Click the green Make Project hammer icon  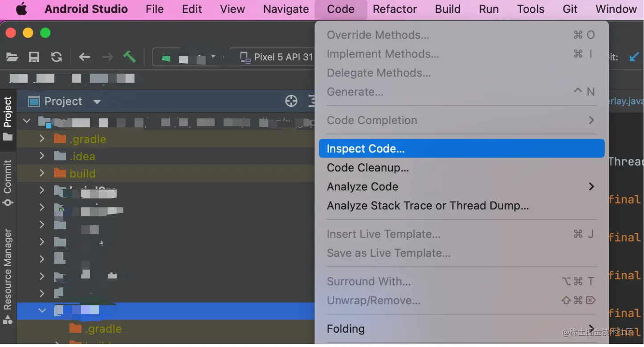coord(130,56)
